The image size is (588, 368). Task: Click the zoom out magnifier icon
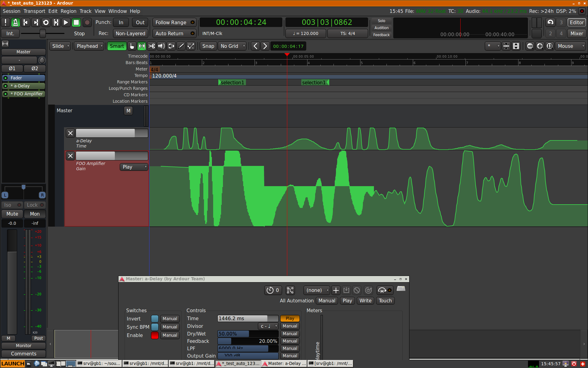[530, 46]
